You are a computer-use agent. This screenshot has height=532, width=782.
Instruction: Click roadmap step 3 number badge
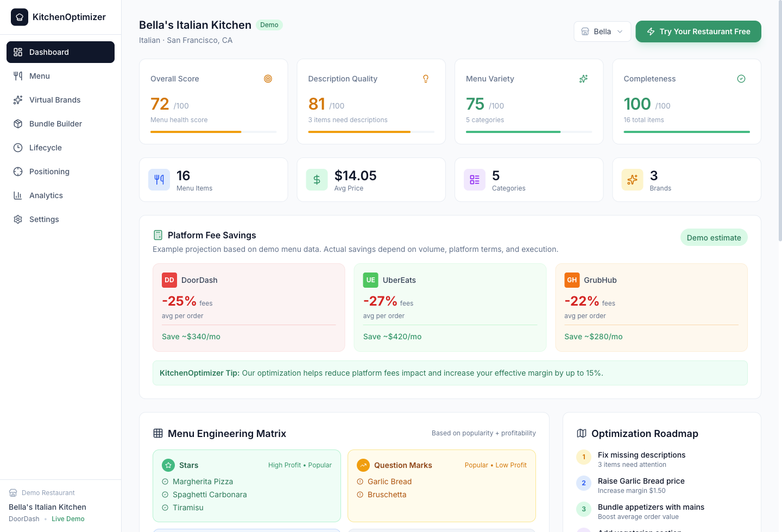pos(584,509)
